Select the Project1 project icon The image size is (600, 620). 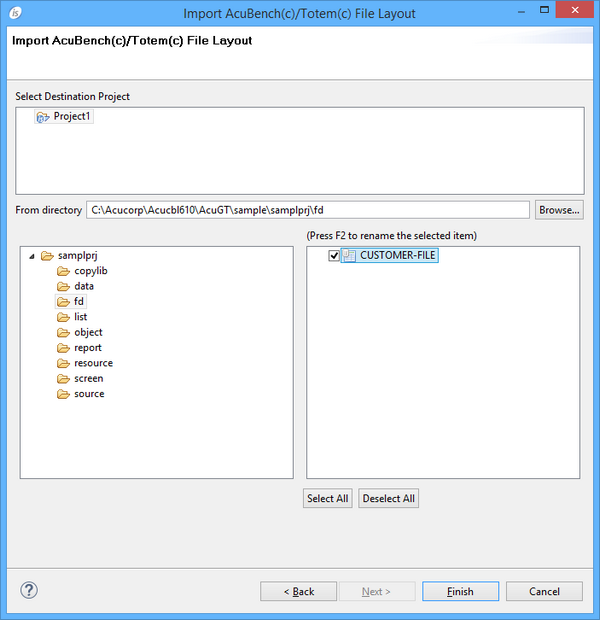click(43, 117)
